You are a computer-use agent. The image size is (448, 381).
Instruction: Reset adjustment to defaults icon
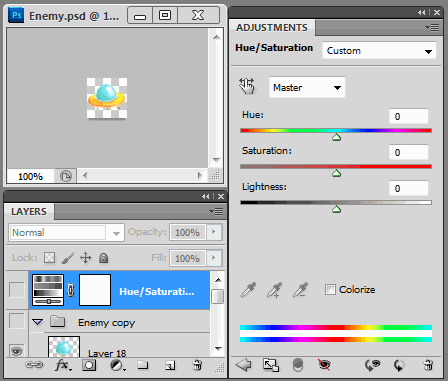tap(399, 365)
